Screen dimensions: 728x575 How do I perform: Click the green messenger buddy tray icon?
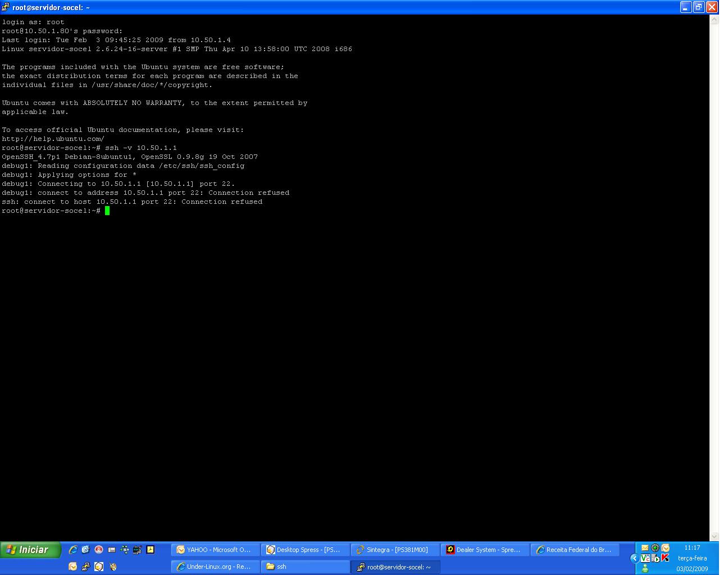click(x=645, y=568)
